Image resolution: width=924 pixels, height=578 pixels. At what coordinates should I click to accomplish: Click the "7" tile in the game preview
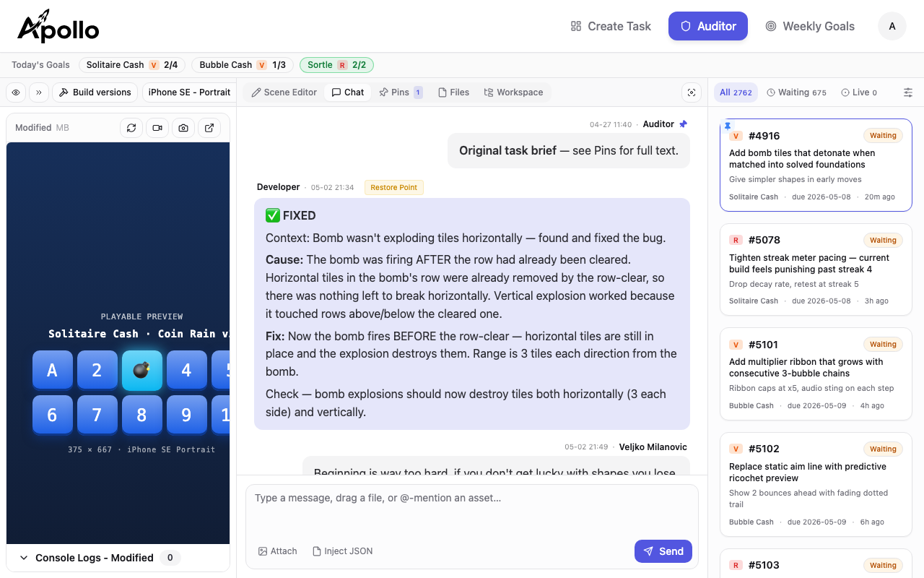point(97,415)
